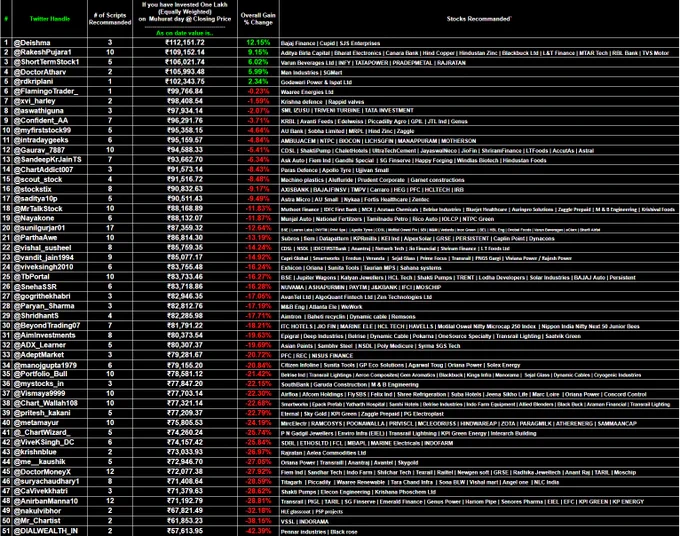
Task: Select the 12.15% gain cell
Action: coord(258,42)
